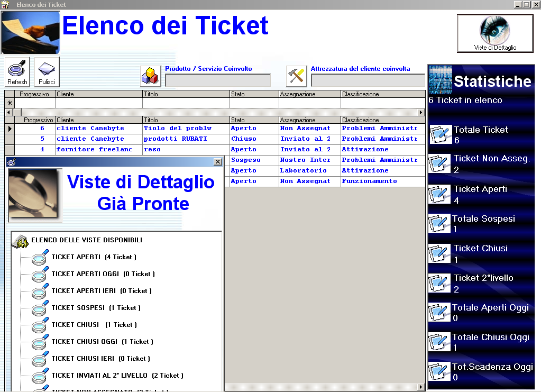
Task: Click the Refresh magnifier button
Action: pos(17,72)
